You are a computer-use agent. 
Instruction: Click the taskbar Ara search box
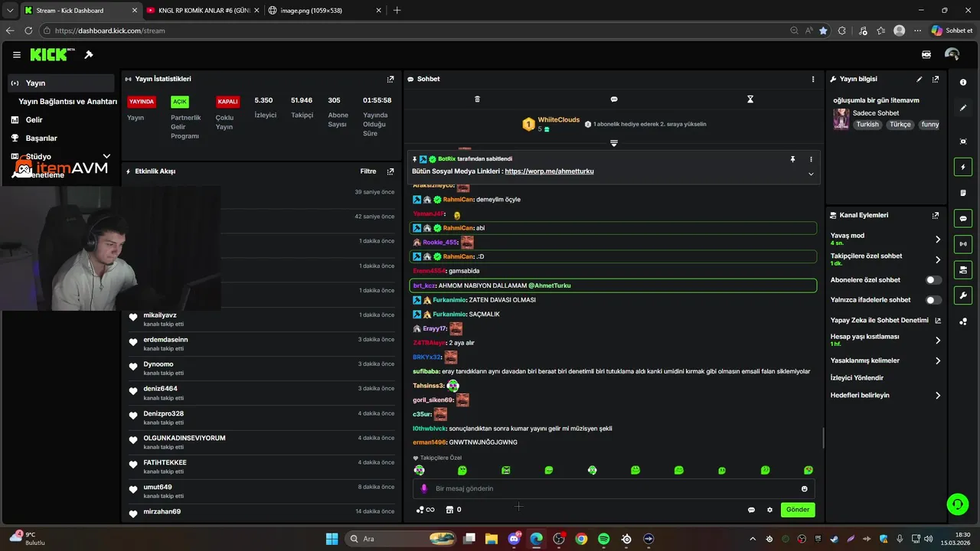click(x=401, y=539)
